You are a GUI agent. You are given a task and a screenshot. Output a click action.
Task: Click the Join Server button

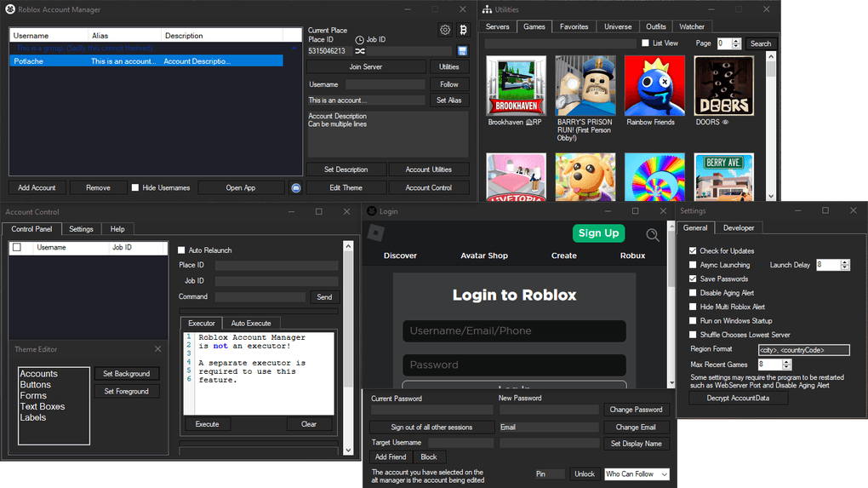[x=365, y=67]
